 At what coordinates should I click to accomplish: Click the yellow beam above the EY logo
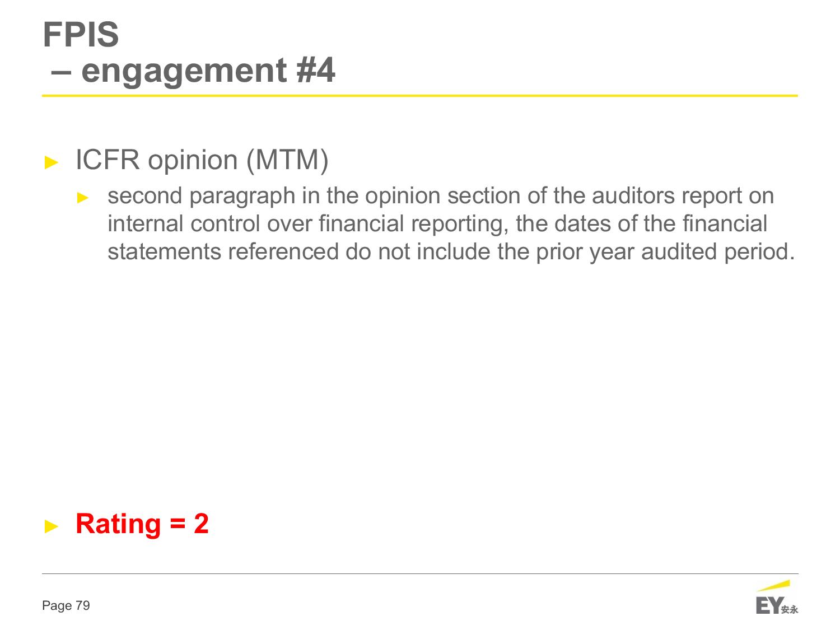(x=773, y=586)
